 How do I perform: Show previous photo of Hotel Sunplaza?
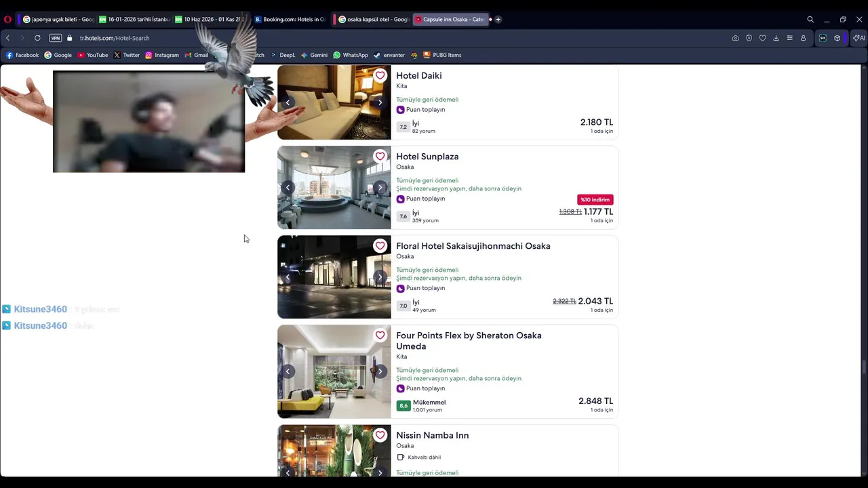(288, 187)
